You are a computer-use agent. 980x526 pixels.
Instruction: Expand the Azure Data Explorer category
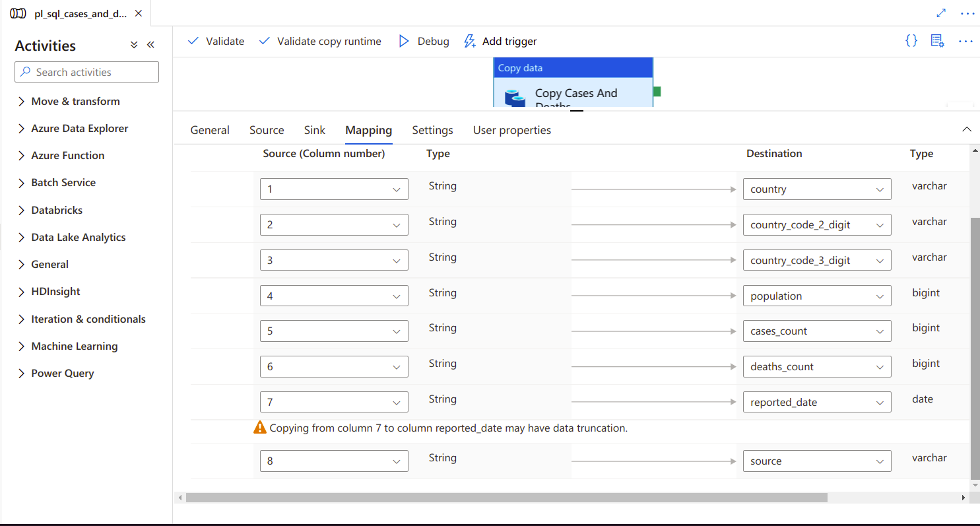[x=73, y=128]
